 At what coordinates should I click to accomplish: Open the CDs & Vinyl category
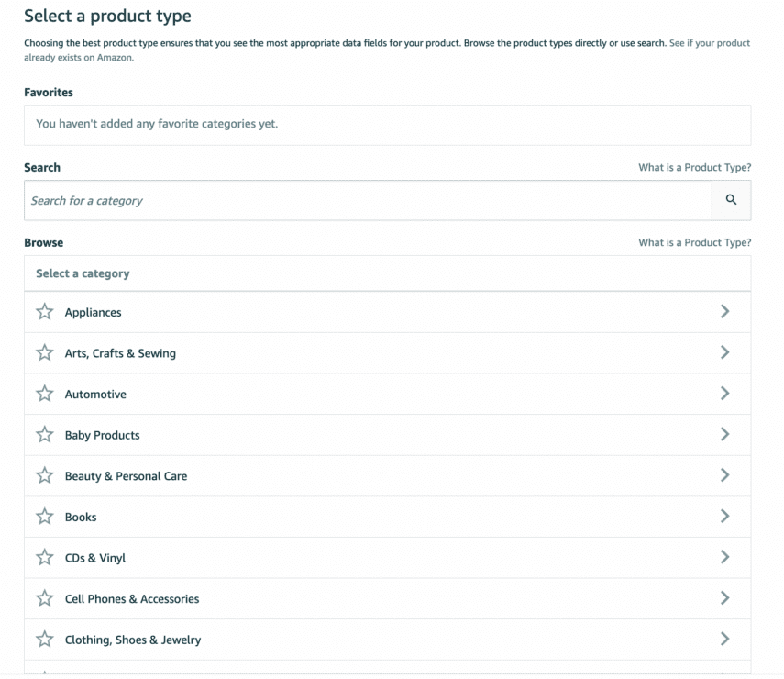pyautogui.click(x=94, y=558)
